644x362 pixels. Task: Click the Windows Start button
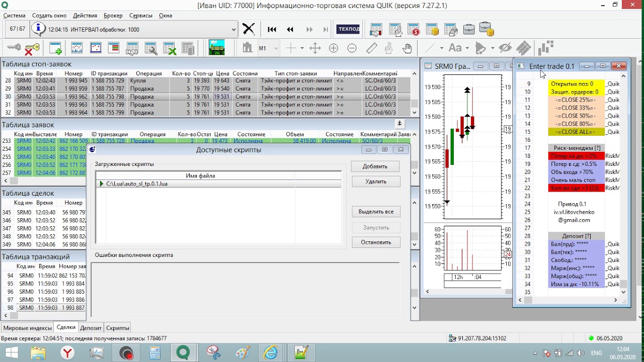pyautogui.click(x=11, y=352)
